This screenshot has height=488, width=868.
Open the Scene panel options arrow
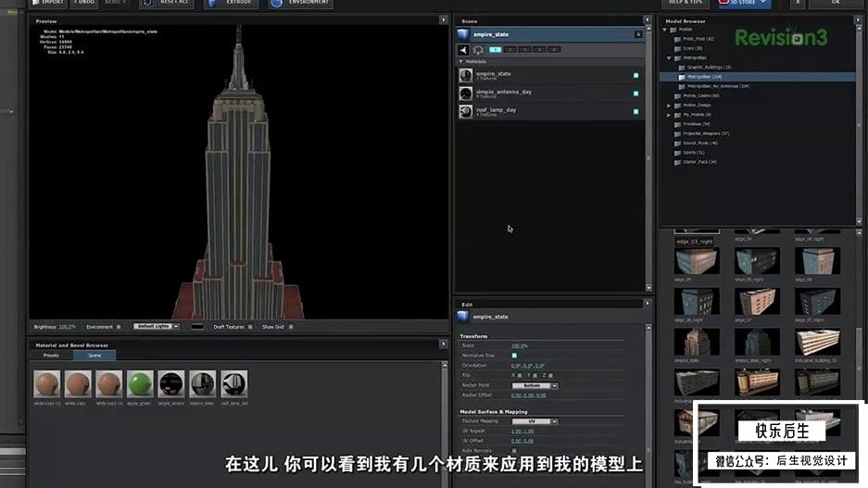648,20
